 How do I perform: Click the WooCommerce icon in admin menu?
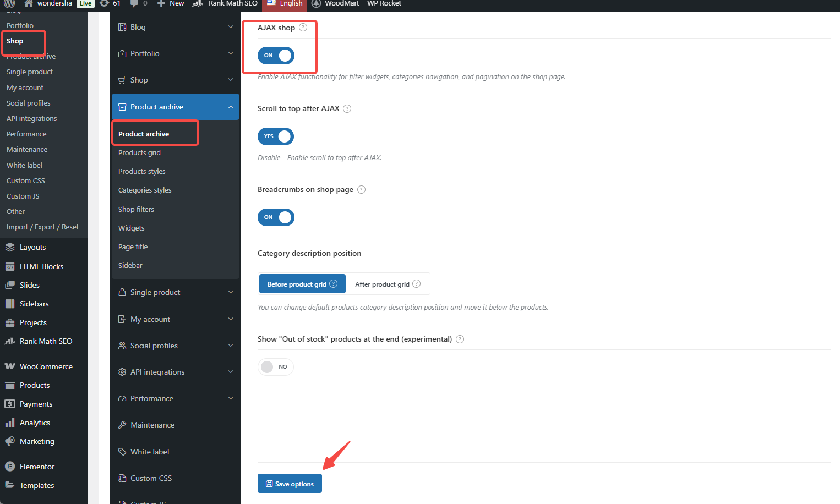[10, 366]
